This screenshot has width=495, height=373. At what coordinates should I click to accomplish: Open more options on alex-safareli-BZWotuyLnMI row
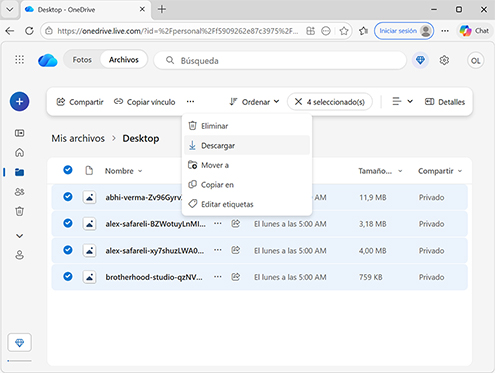[x=218, y=224]
